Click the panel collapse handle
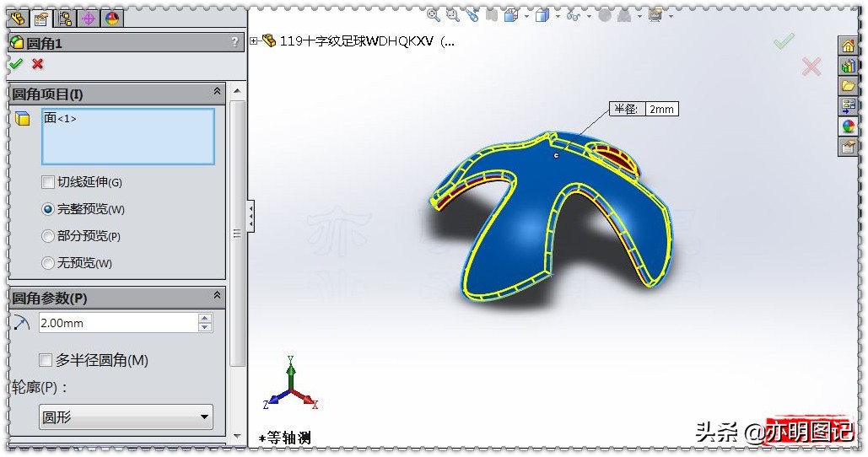 pyautogui.click(x=251, y=216)
